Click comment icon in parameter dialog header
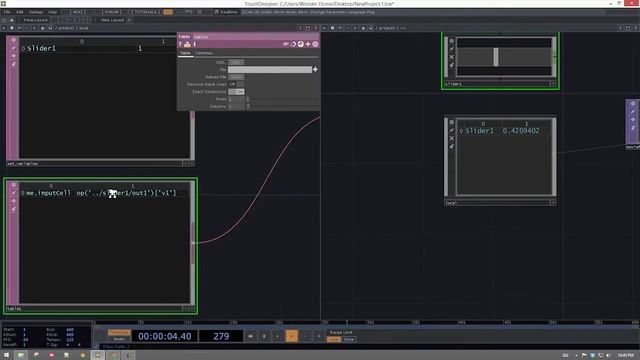The image size is (640, 360). point(286,44)
